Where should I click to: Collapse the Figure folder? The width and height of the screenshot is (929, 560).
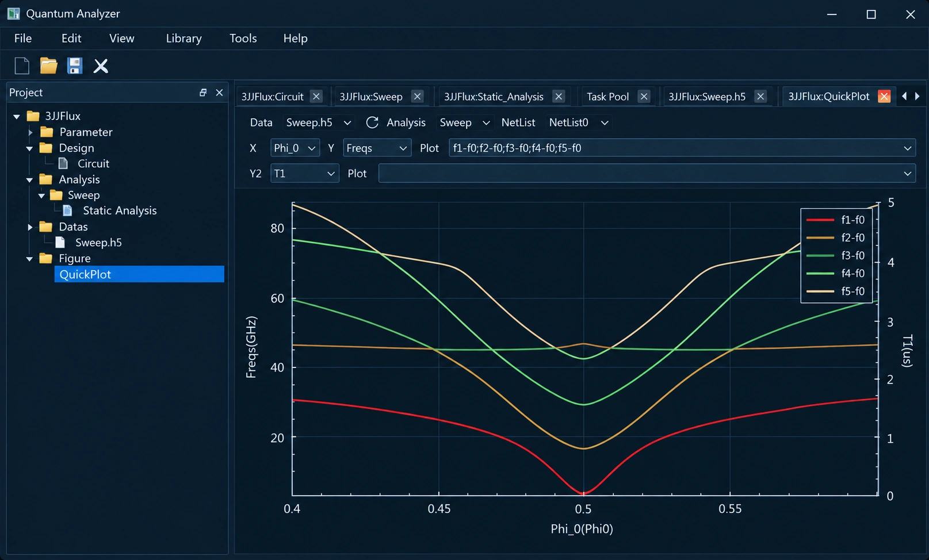click(x=29, y=259)
